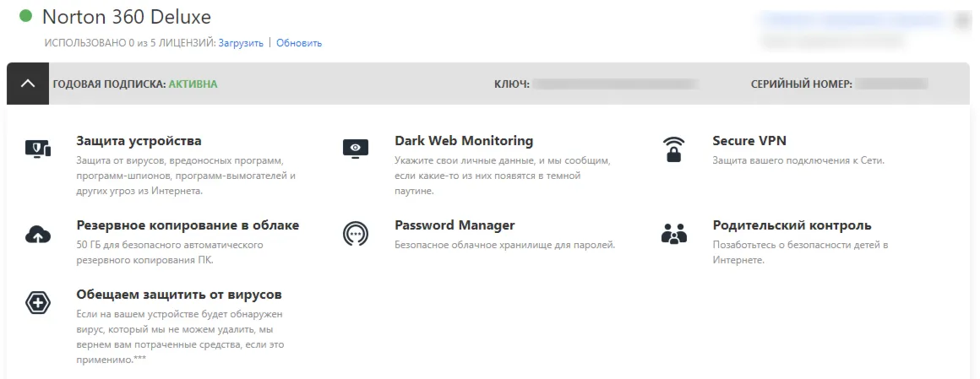980x379 pixels.
Task: Open "Резервное копирование в облаке" heading
Action: click(x=188, y=225)
